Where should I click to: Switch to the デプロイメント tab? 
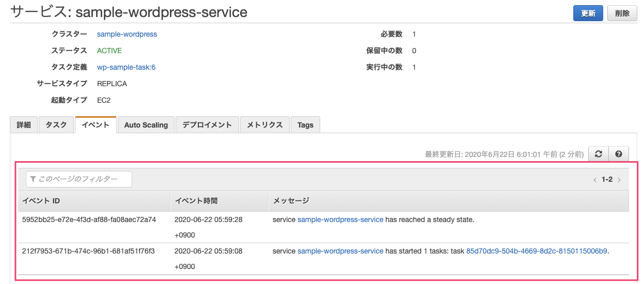click(207, 125)
